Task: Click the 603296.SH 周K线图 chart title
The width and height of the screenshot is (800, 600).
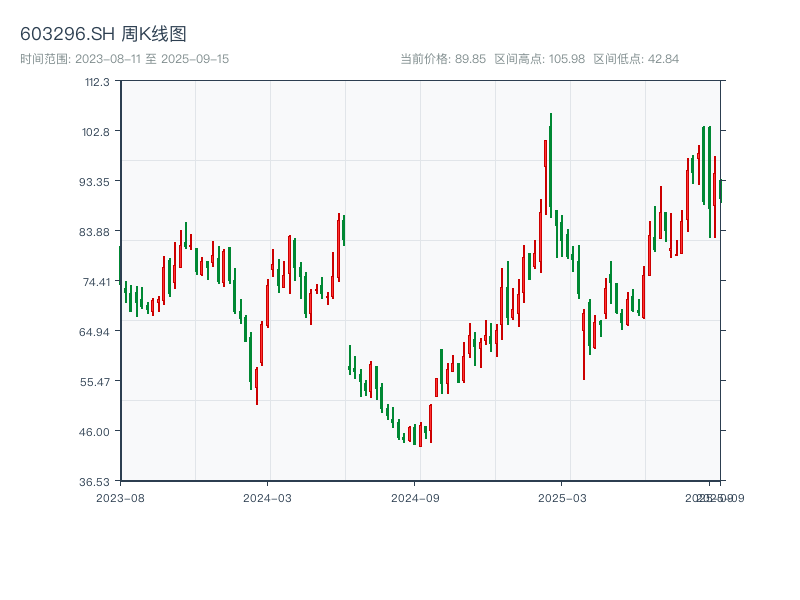Action: (x=103, y=35)
